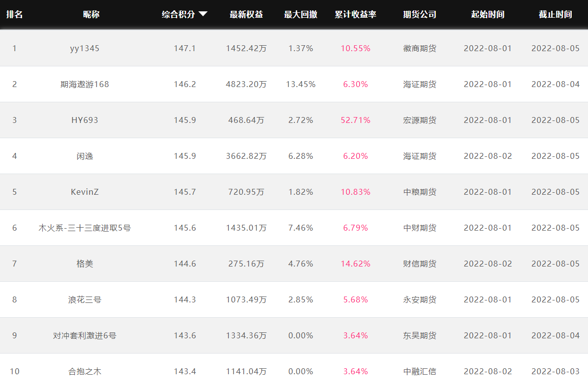588x387 pixels.
Task: Click score 147.1 of yy1345
Action: [185, 48]
